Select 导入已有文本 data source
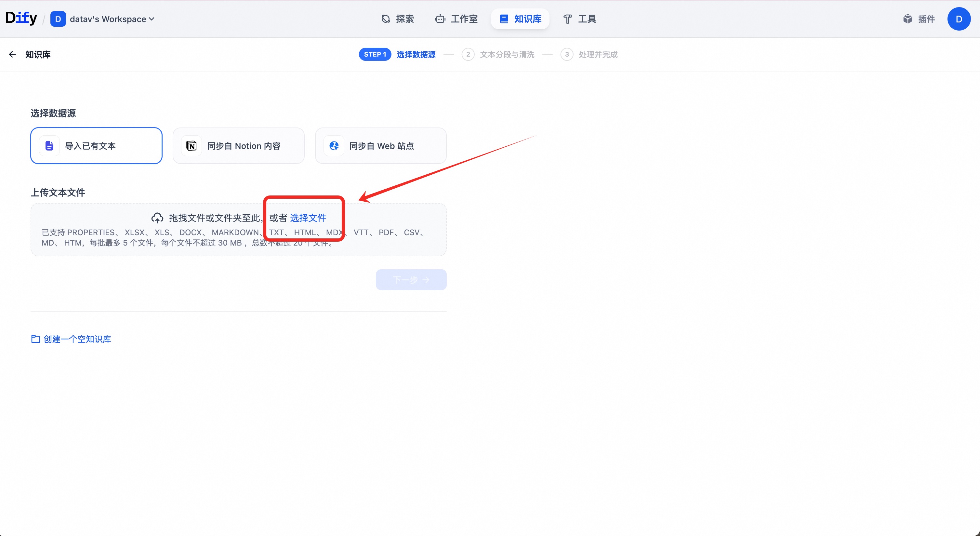 click(x=96, y=146)
